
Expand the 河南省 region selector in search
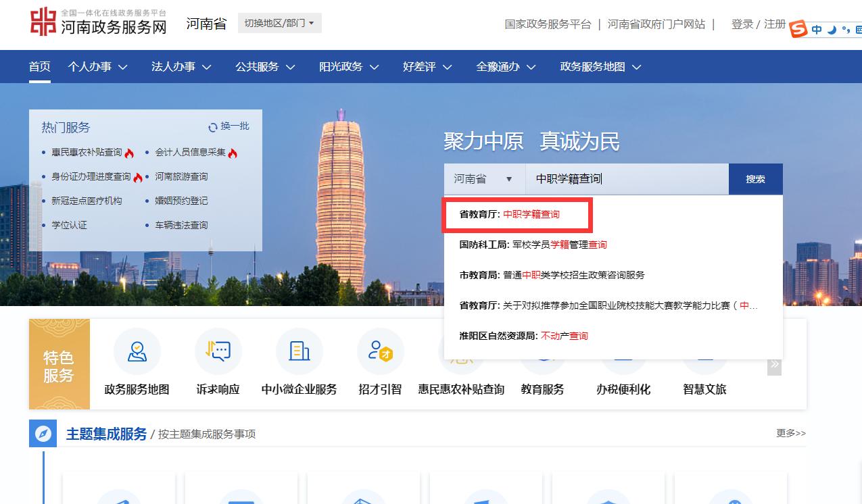(x=485, y=179)
